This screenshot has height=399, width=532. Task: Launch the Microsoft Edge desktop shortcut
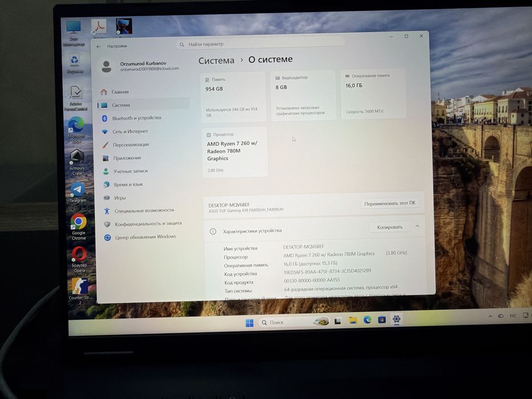(x=76, y=130)
